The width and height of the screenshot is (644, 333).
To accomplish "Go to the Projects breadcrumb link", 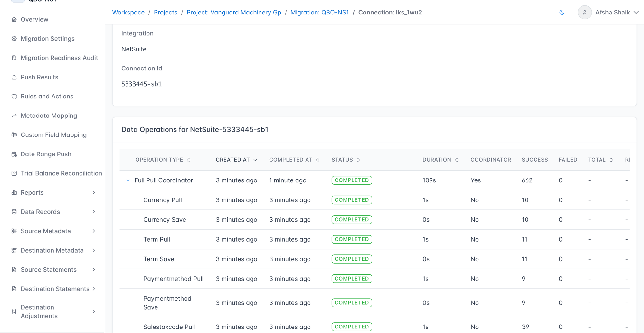I will 166,12.
